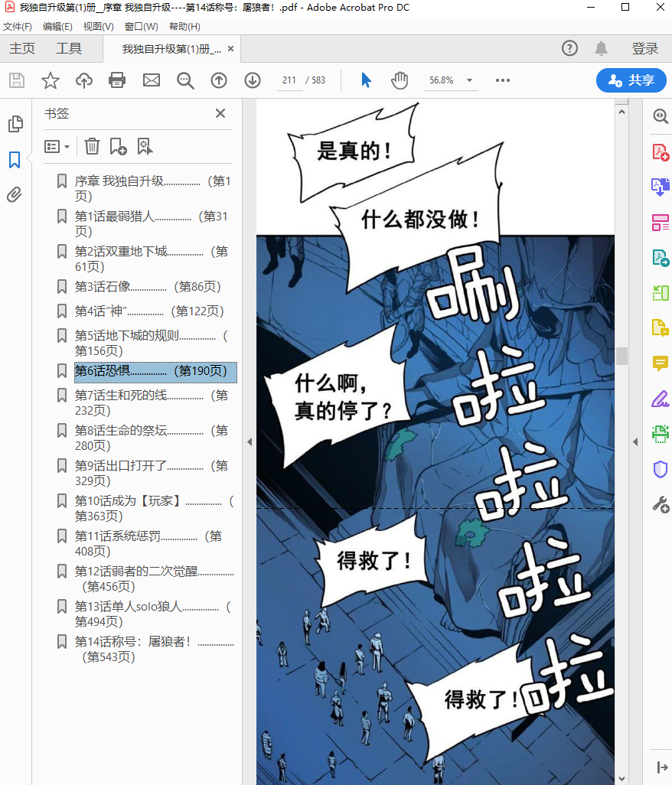Collapse the left navigation pane arrow

click(250, 441)
